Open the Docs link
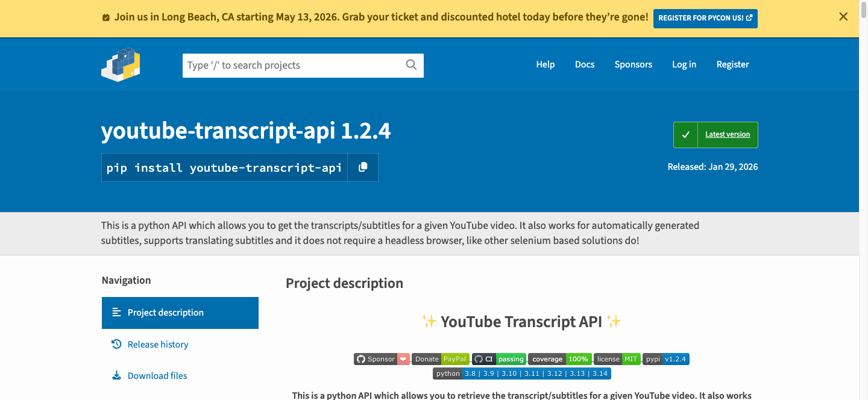 coord(585,64)
